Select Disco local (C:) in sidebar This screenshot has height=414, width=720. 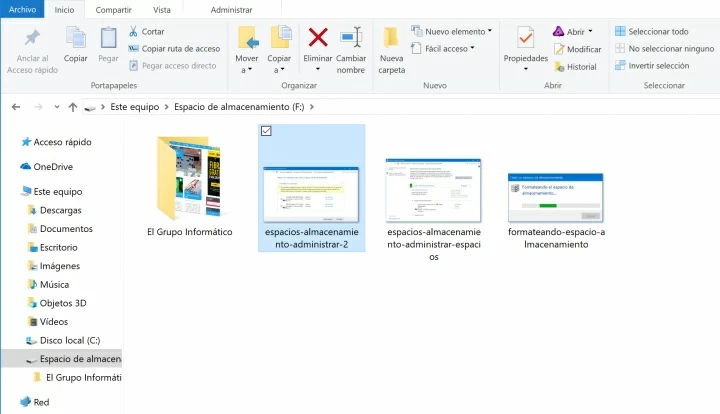pos(69,340)
